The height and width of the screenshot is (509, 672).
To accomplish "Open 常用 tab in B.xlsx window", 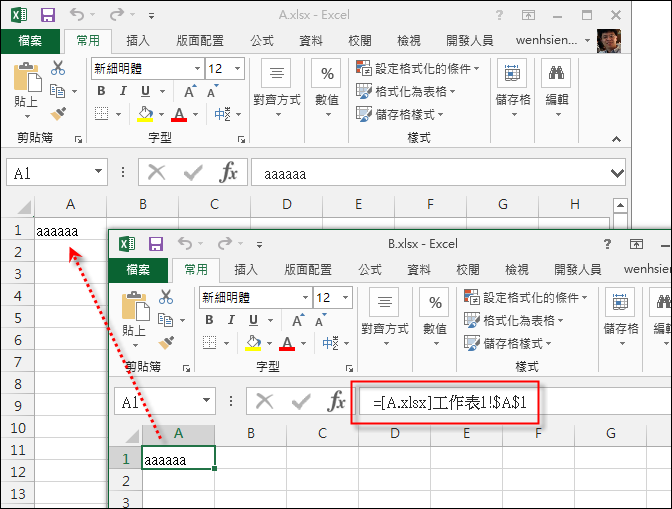I will point(196,269).
